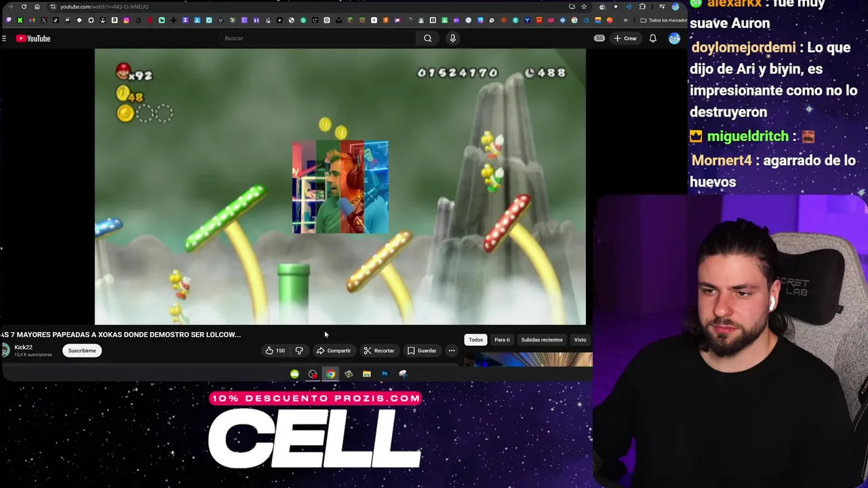Open the Kick22 channel avatar
This screenshot has width=868, height=488.
click(5, 350)
